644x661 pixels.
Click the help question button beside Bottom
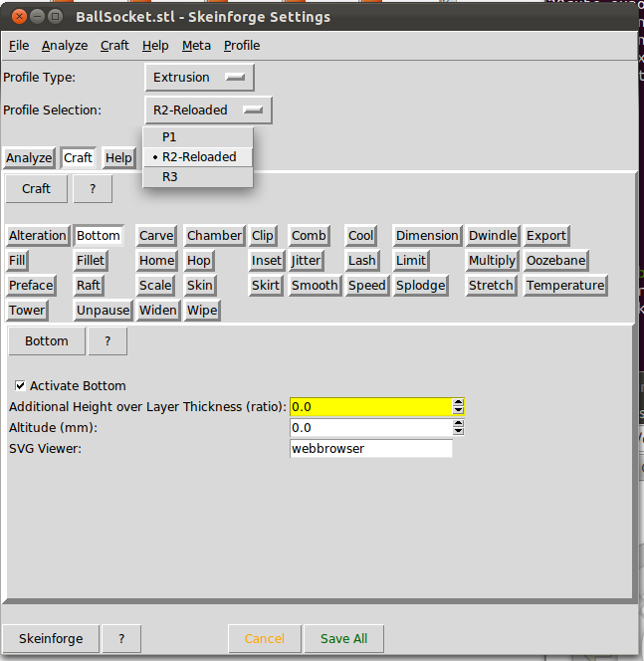pos(107,341)
